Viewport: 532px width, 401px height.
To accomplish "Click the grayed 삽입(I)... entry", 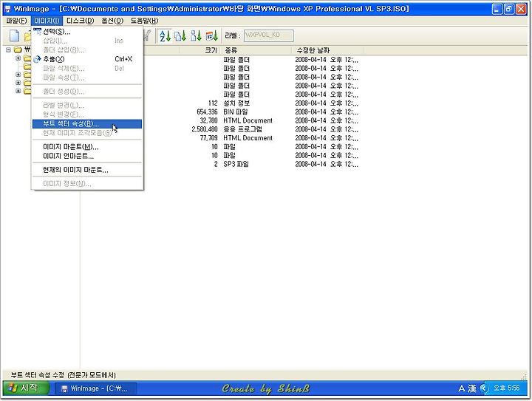I will (x=87, y=41).
